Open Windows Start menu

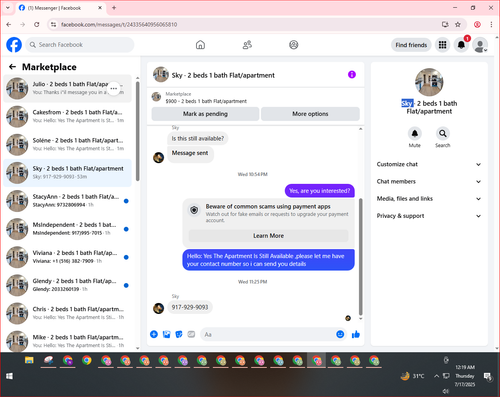(x=9, y=376)
